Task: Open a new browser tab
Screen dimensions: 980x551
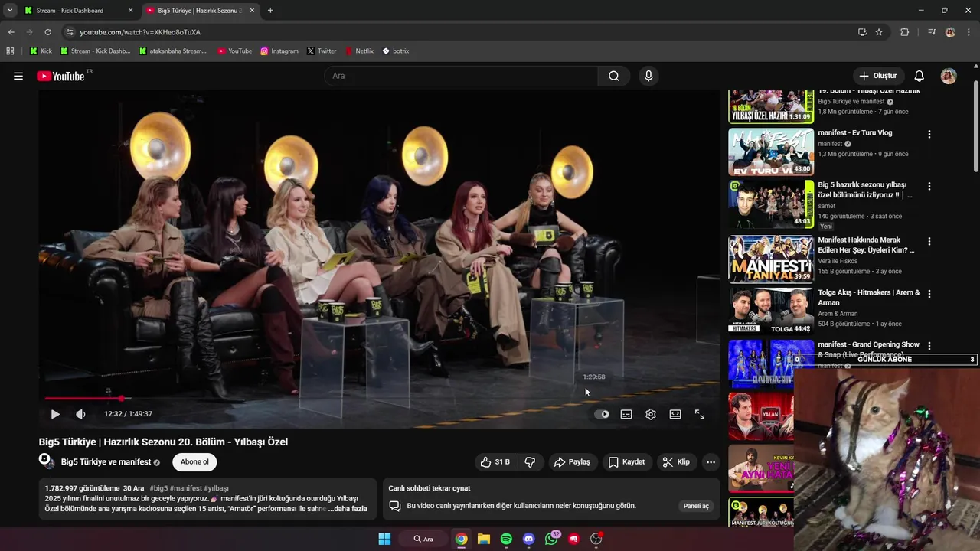Action: 270,11
